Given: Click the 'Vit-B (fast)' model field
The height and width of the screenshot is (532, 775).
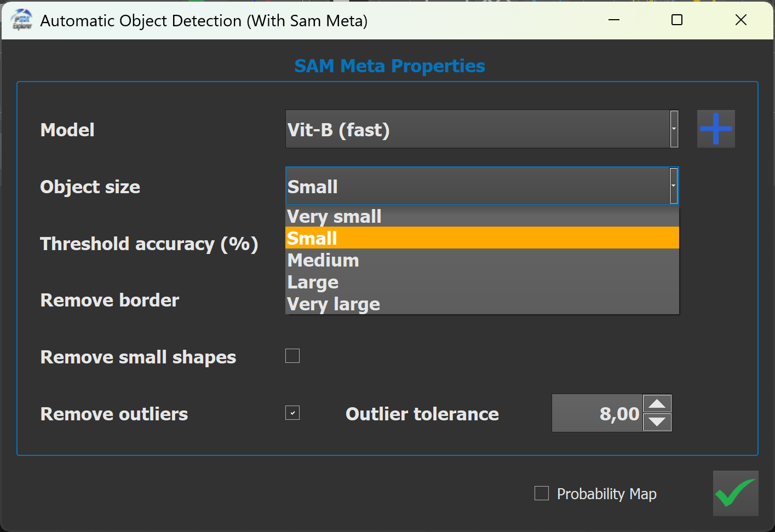Looking at the screenshot, I should click(x=471, y=129).
